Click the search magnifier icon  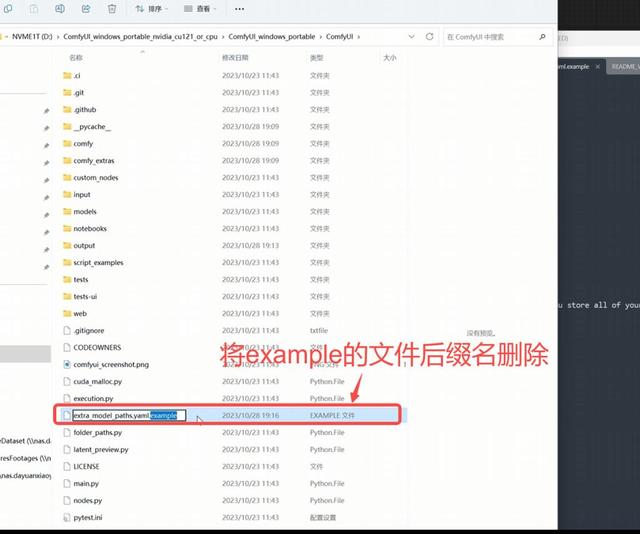[x=542, y=37]
